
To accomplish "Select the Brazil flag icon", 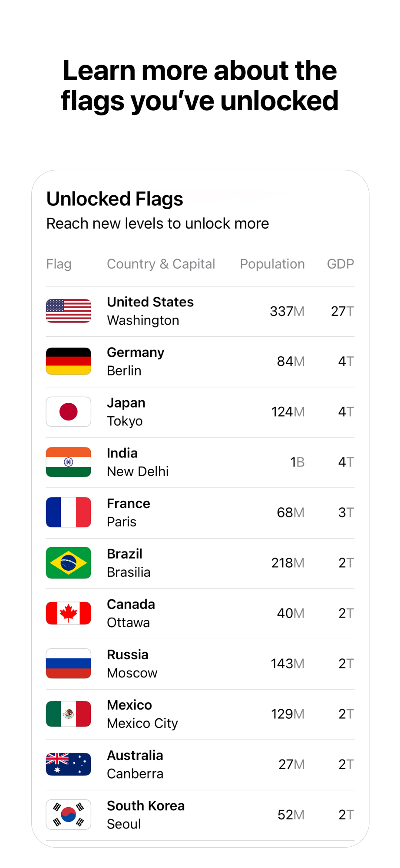I will pyautogui.click(x=69, y=562).
